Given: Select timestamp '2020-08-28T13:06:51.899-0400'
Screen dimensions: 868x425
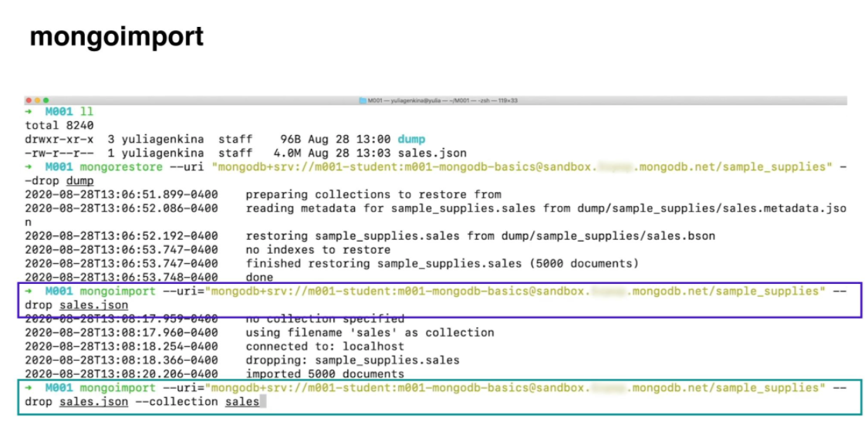Looking at the screenshot, I should point(121,194).
